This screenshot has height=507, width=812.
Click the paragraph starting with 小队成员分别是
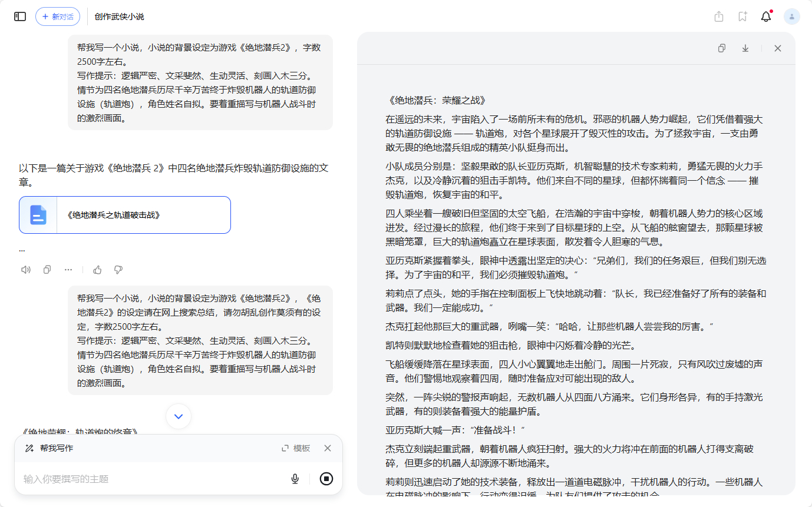[x=575, y=180]
